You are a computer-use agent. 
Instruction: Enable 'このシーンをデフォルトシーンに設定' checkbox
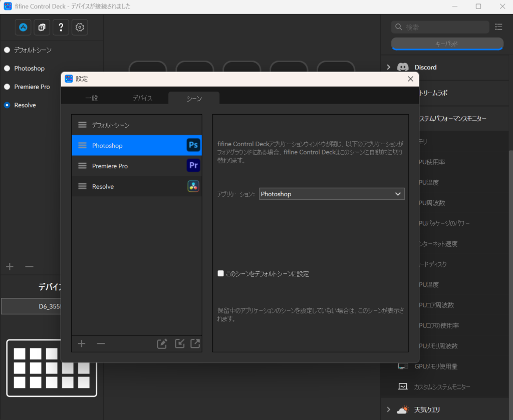[x=220, y=274]
